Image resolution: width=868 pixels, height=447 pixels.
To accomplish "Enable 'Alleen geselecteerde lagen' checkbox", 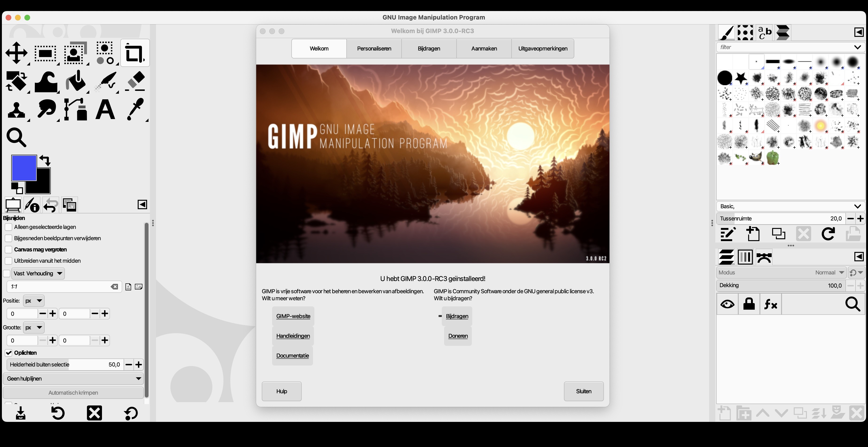I will coord(9,227).
